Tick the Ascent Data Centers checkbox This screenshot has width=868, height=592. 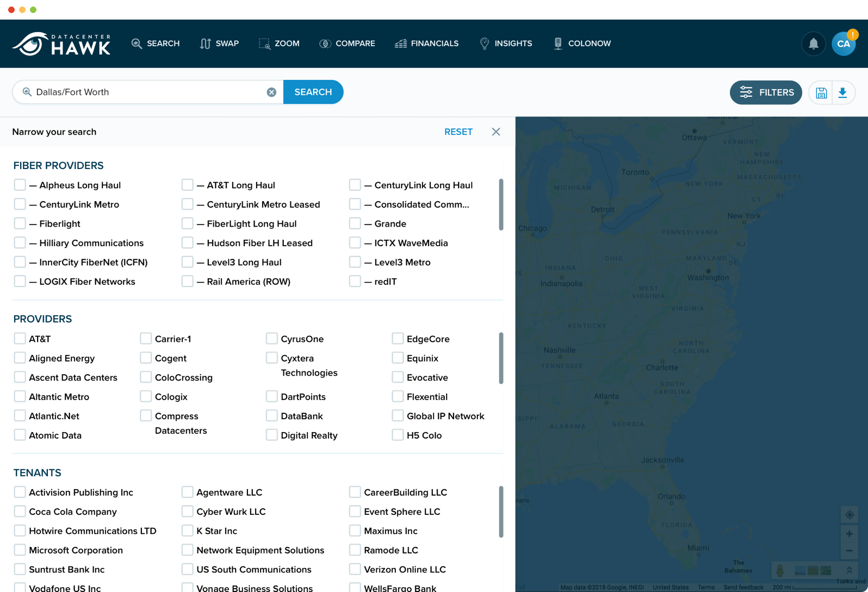pos(20,377)
